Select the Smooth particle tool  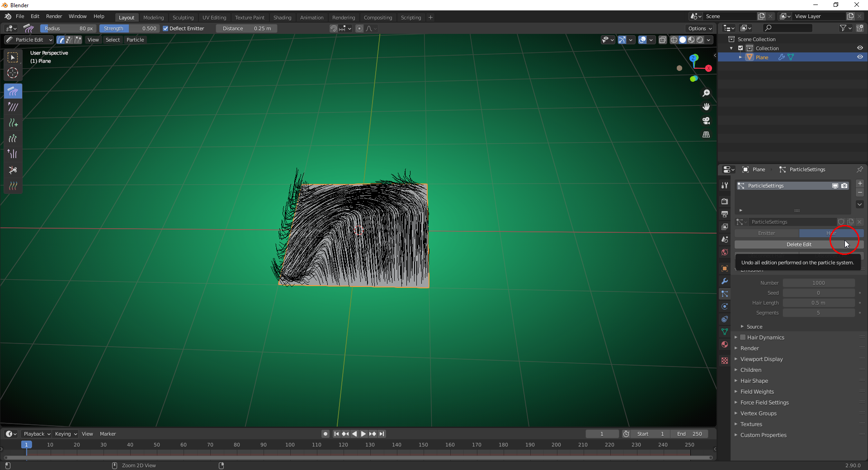[13, 107]
